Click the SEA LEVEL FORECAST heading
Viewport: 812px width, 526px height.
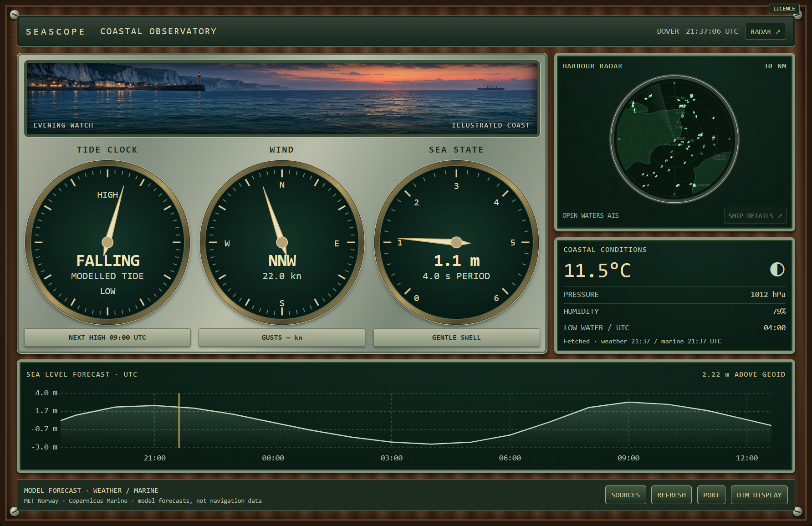(82, 374)
